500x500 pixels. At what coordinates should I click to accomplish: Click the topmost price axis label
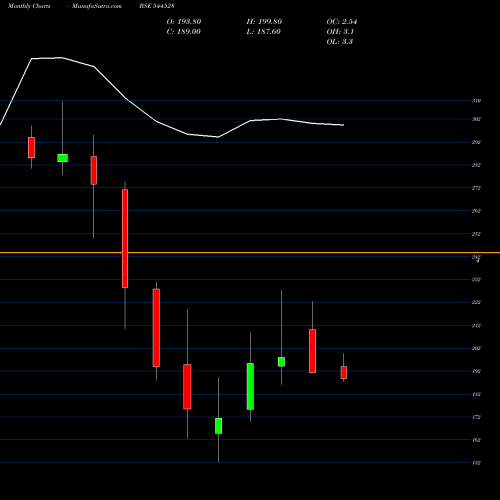(476, 101)
